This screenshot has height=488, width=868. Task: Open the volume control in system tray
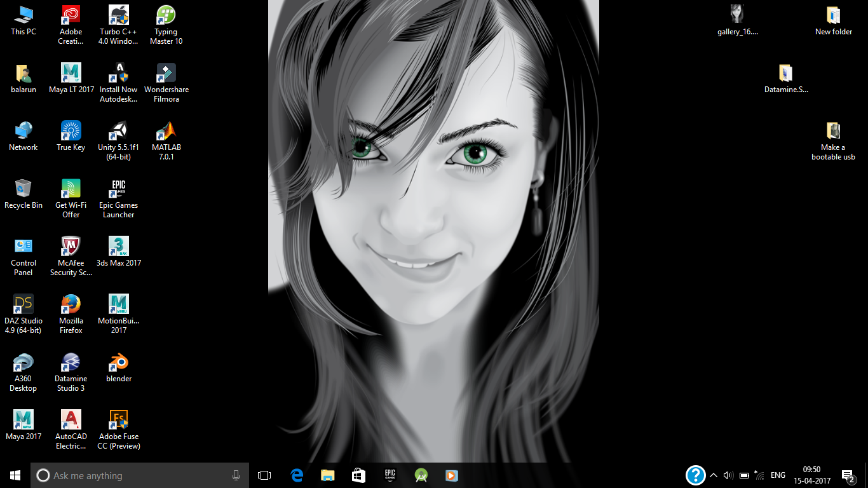point(728,475)
